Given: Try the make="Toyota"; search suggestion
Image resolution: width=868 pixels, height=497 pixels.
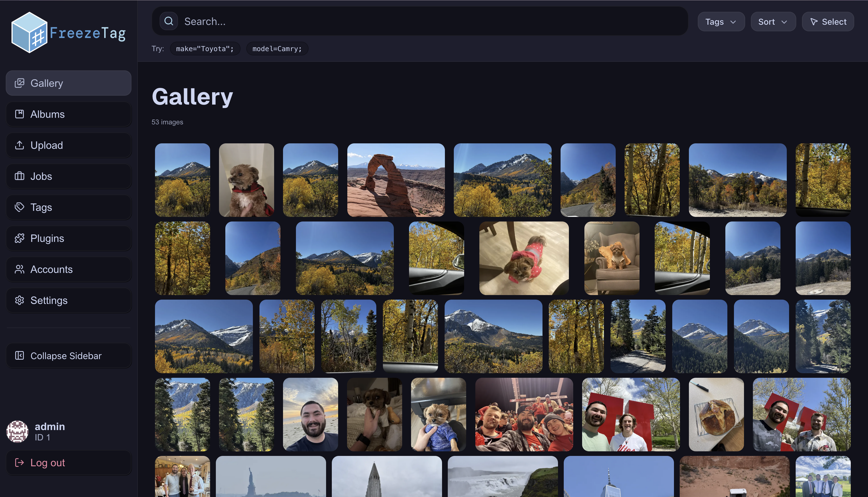Looking at the screenshot, I should pyautogui.click(x=205, y=49).
